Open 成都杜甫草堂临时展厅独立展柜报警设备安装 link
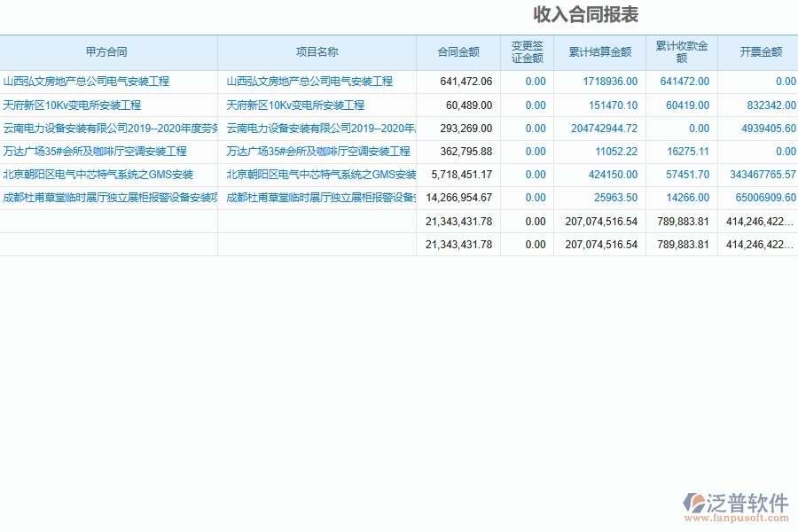798x532 pixels. point(105,197)
